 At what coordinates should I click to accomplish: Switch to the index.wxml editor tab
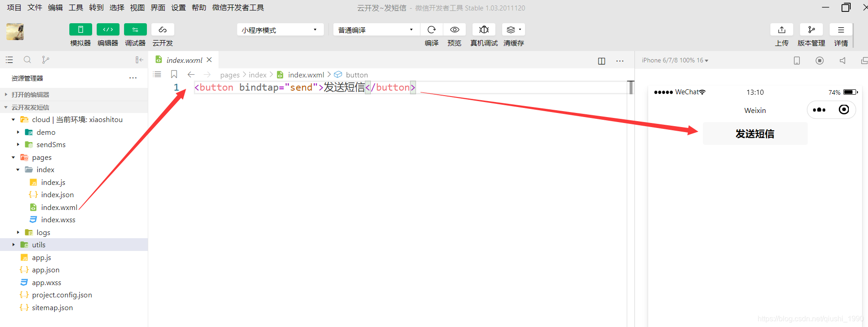pos(184,60)
